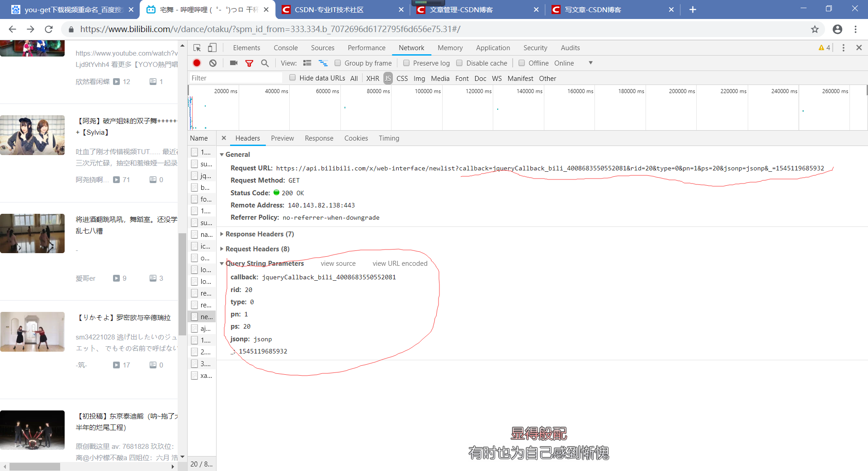
Task: Click comment icon for 爱哥er video
Action: click(153, 278)
